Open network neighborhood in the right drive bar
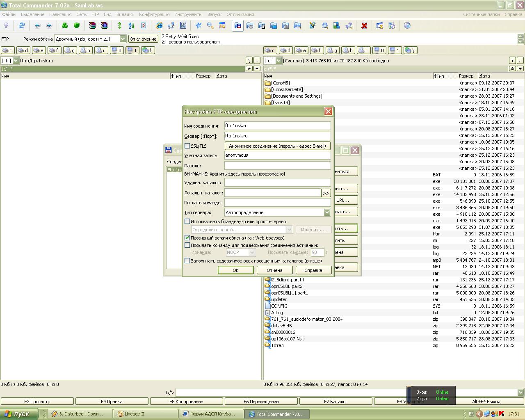525x420 pixels. pos(410,50)
